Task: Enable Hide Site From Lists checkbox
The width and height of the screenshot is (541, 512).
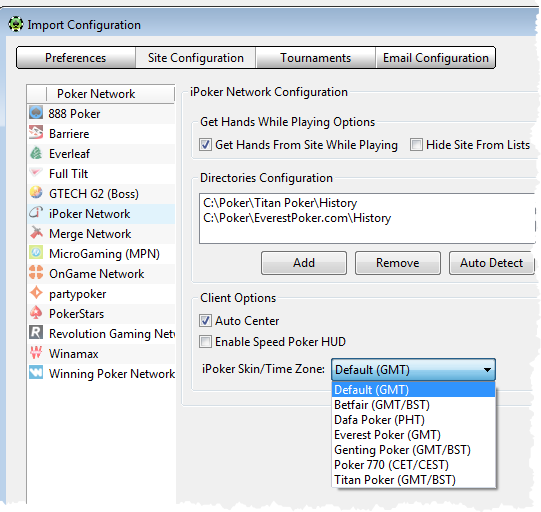Action: tap(416, 145)
